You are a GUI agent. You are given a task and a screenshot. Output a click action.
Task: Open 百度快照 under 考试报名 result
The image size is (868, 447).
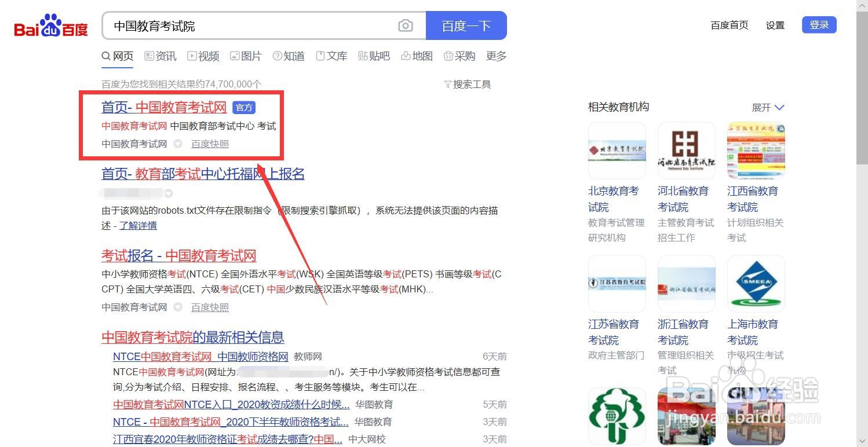[210, 307]
